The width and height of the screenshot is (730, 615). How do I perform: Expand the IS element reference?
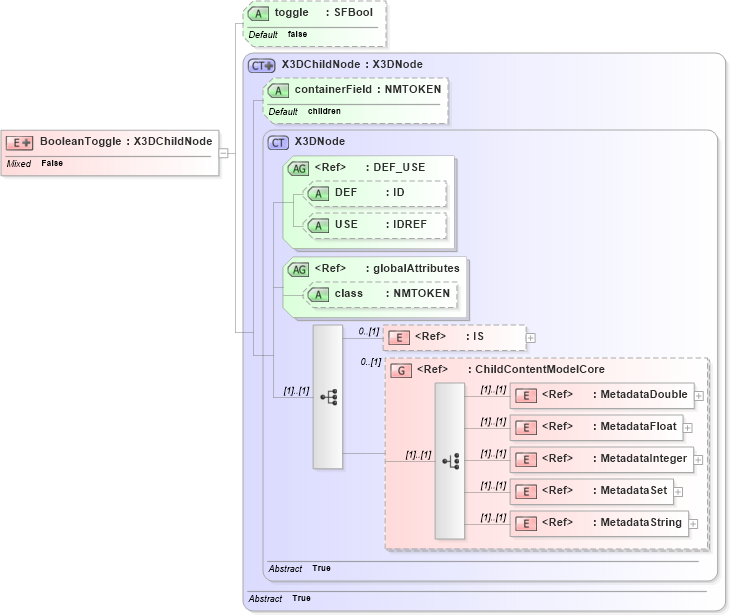point(531,338)
